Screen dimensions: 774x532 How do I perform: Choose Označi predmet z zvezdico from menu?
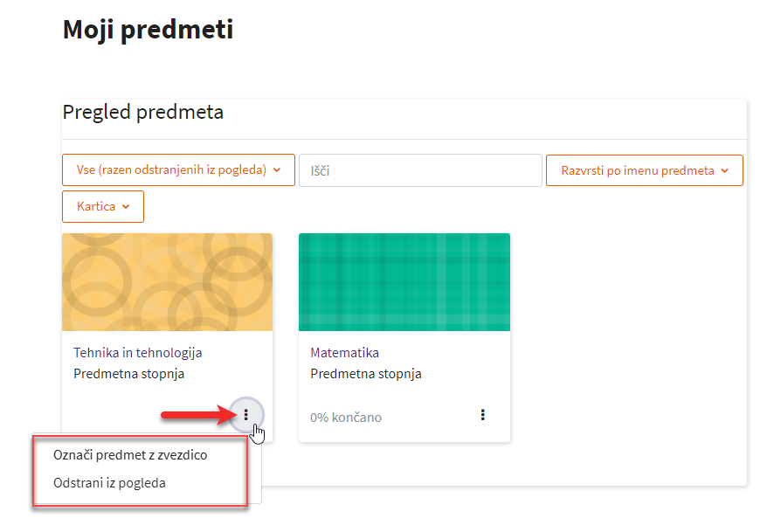(130, 455)
